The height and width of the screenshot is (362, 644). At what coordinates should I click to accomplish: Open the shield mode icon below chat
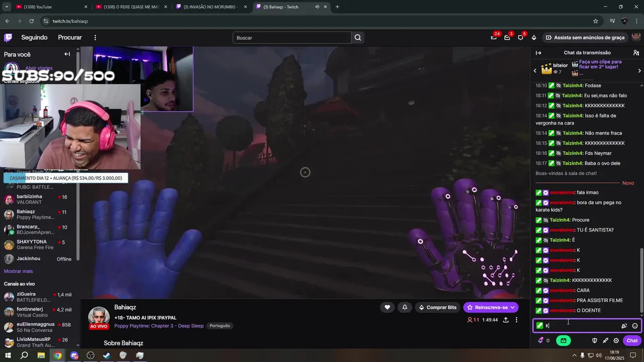[594, 340]
